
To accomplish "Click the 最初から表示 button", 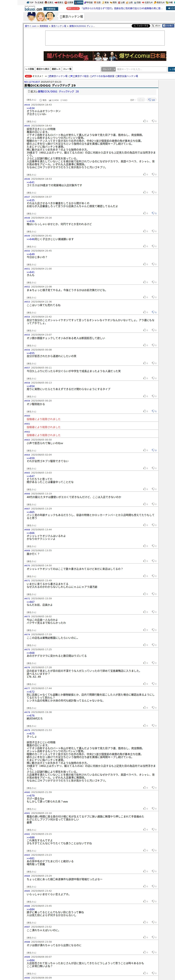I will pos(43,69).
